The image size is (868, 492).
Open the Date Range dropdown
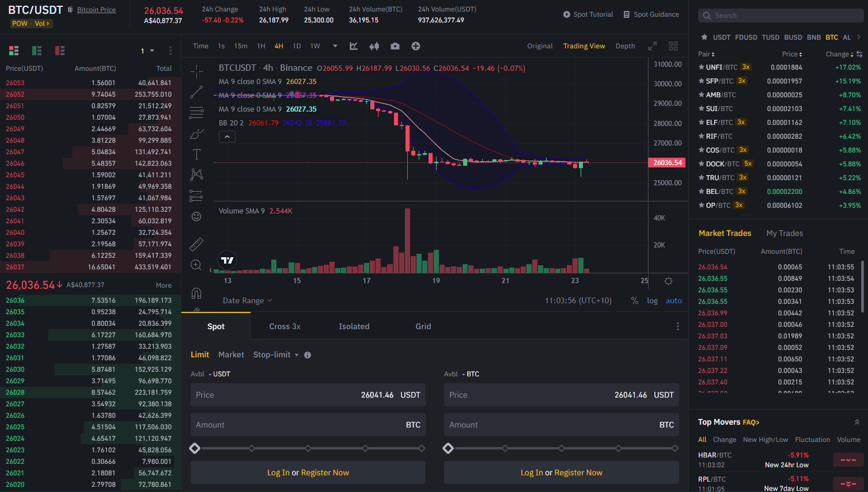click(247, 300)
